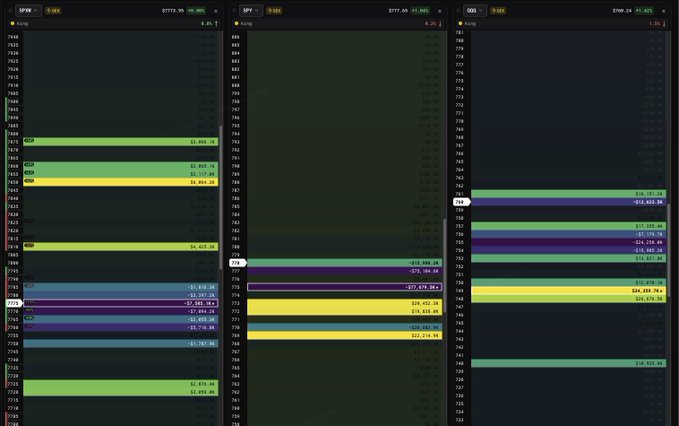Click the yellow King dot in SPXW panel
The image size is (679, 426).
pos(13,23)
